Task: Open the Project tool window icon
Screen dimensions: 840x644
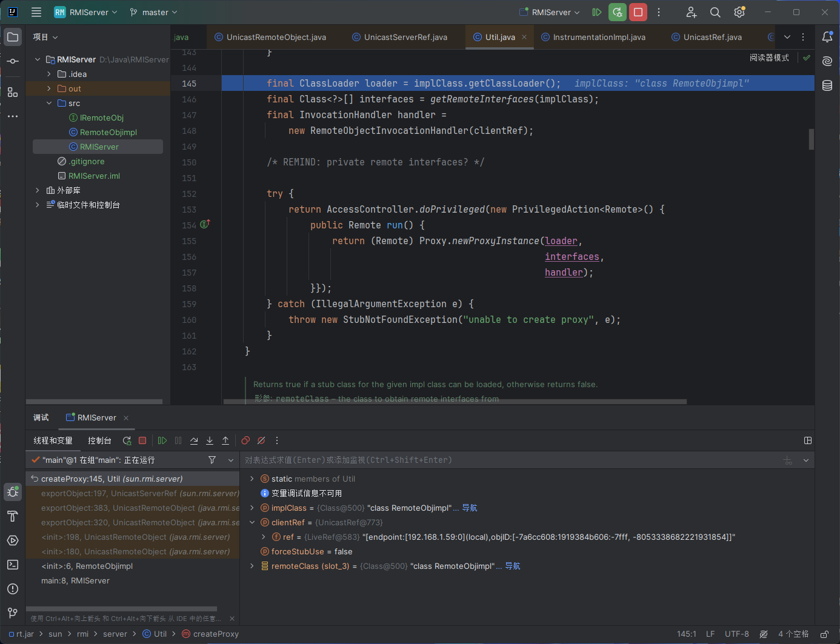Action: coord(13,37)
